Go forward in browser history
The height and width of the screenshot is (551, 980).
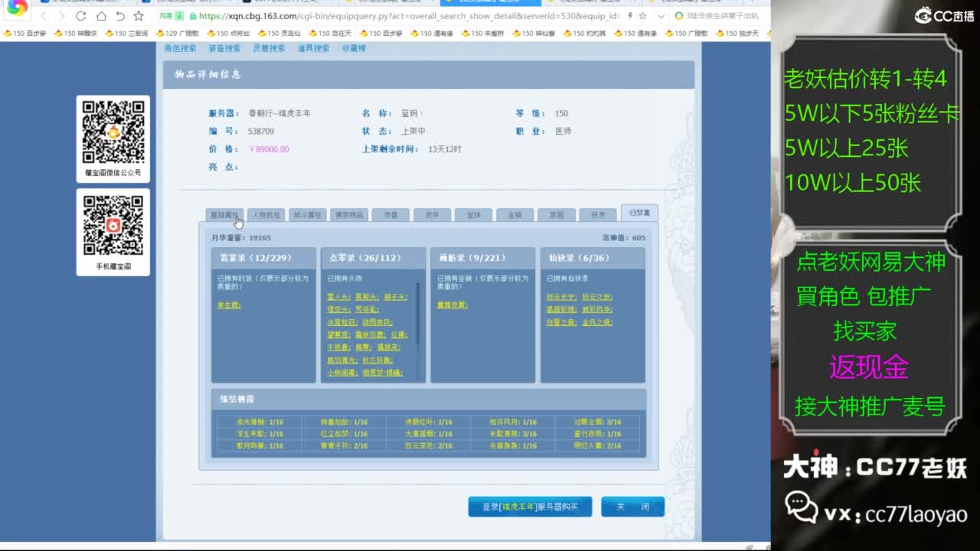pos(62,16)
